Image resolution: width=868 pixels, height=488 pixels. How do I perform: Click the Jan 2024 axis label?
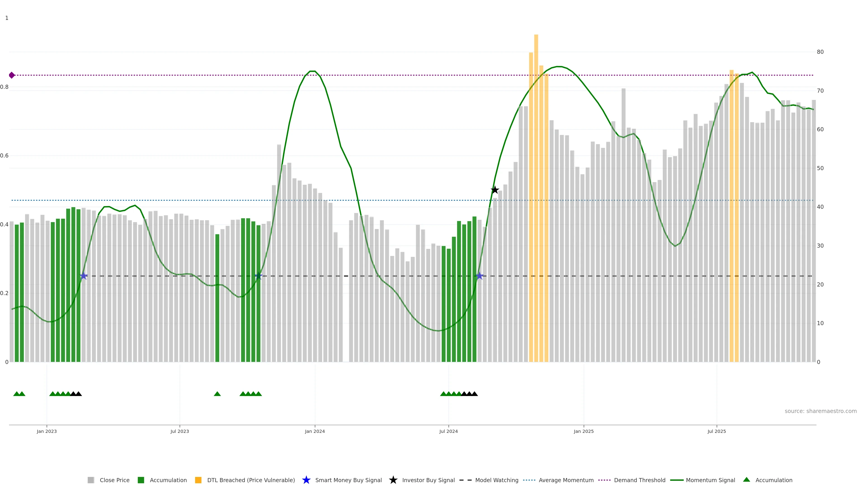[x=315, y=431]
